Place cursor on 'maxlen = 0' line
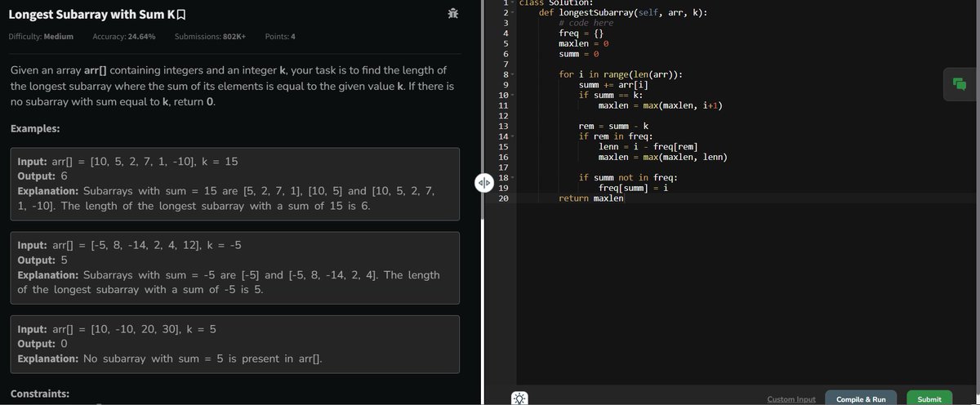Viewport: 980px width, 405px height. pos(583,44)
